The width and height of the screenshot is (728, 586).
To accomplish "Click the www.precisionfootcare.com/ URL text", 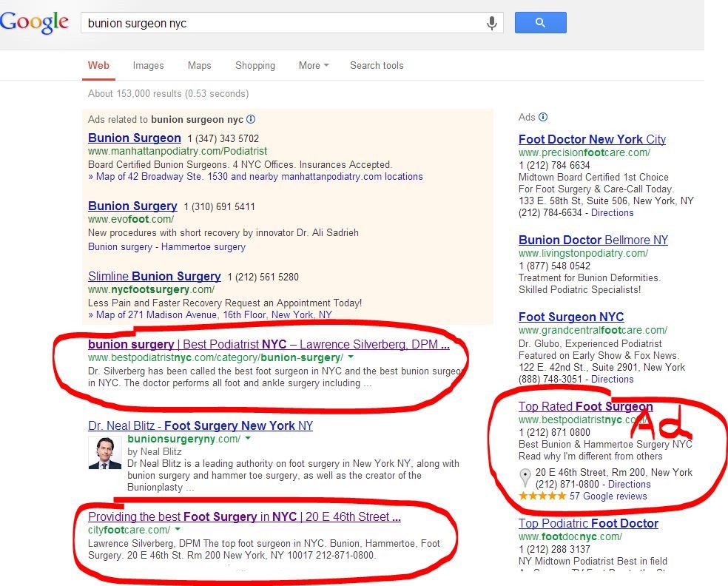I will click(x=584, y=152).
